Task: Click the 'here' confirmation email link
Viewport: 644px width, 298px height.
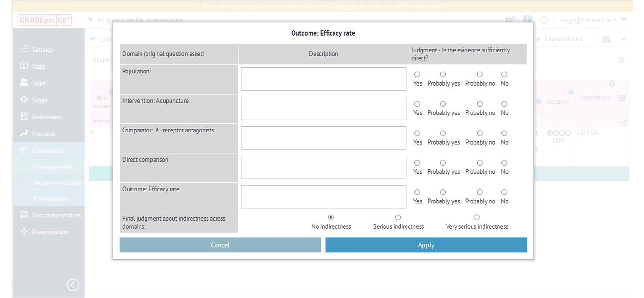Action: pos(351,6)
